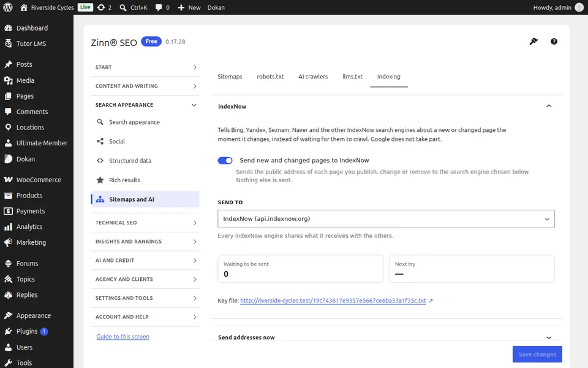Click the New button in admin bar
Screen dimensions: 588x368
pyautogui.click(x=189, y=7)
